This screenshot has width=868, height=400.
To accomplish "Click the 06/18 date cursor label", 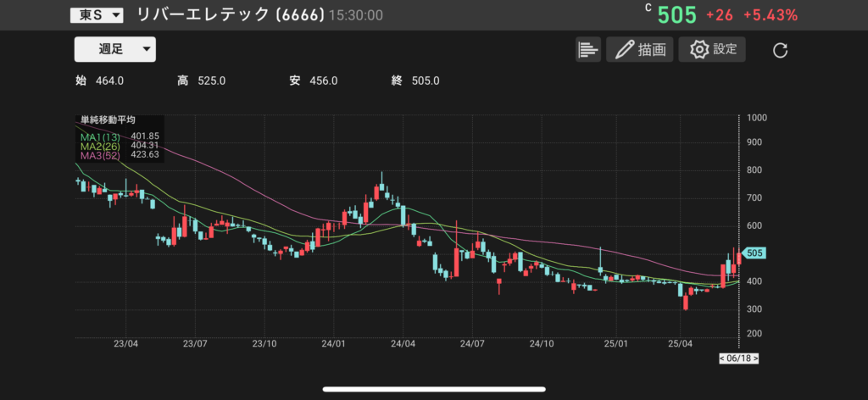I will pos(739,358).
